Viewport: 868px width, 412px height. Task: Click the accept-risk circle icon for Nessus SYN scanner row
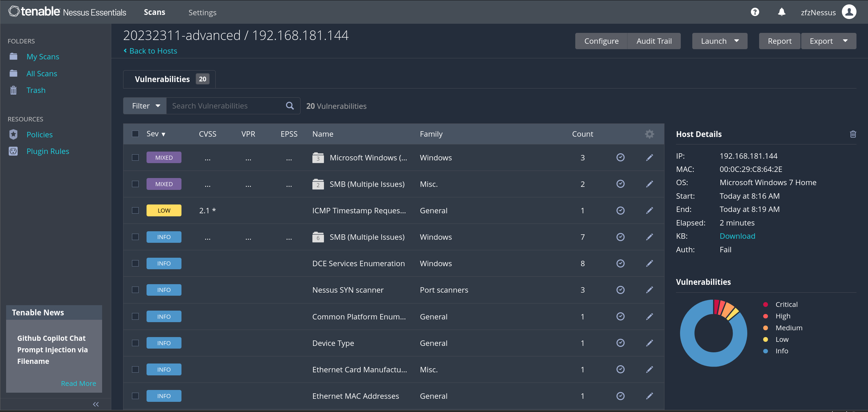[x=620, y=290]
